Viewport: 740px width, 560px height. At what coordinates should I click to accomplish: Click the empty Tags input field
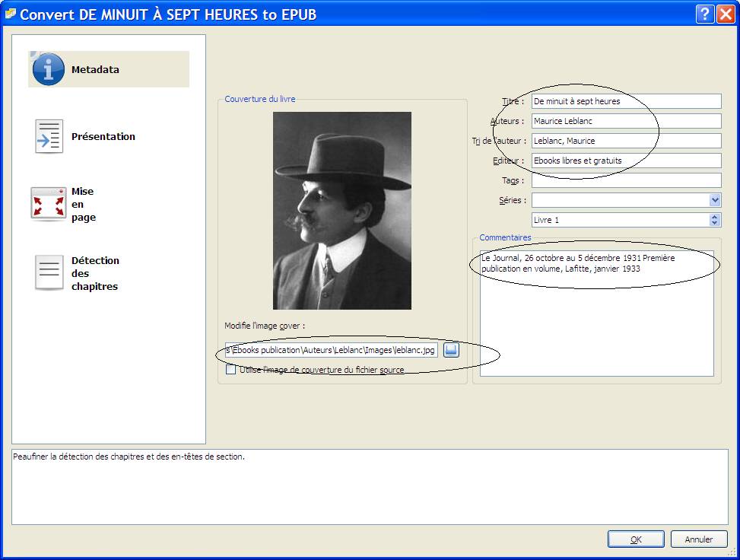tap(625, 180)
